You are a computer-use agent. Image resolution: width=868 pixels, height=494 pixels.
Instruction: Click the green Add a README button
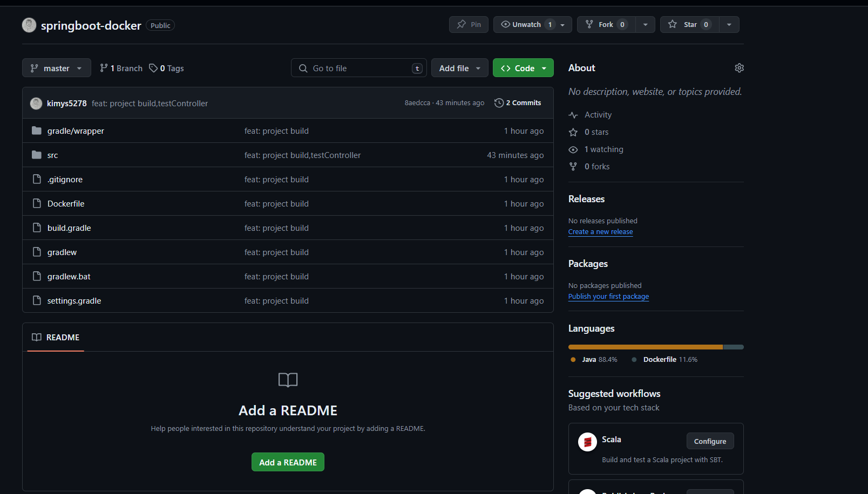[288, 462]
